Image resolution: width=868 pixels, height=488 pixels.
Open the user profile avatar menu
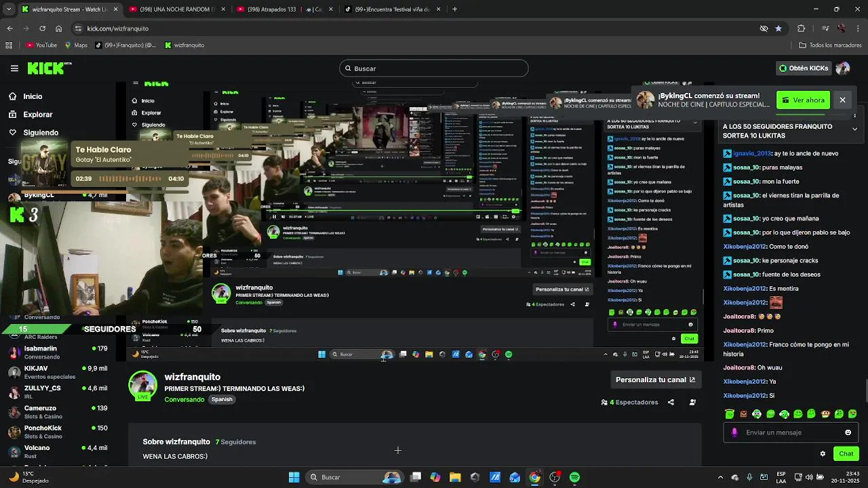[843, 68]
